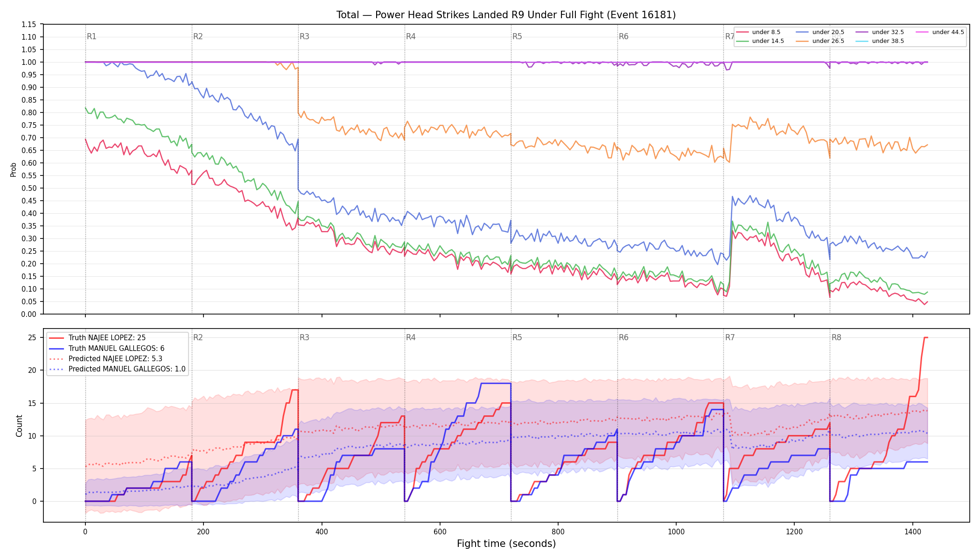Click the R5 round marker in bottom chart
Viewport: 980px width, 560px height.
coord(517,337)
